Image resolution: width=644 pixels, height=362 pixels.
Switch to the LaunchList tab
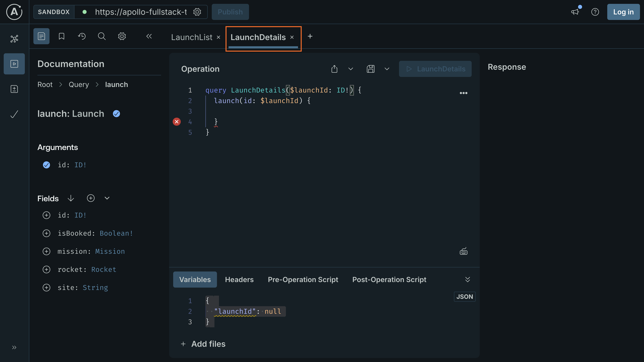point(191,37)
